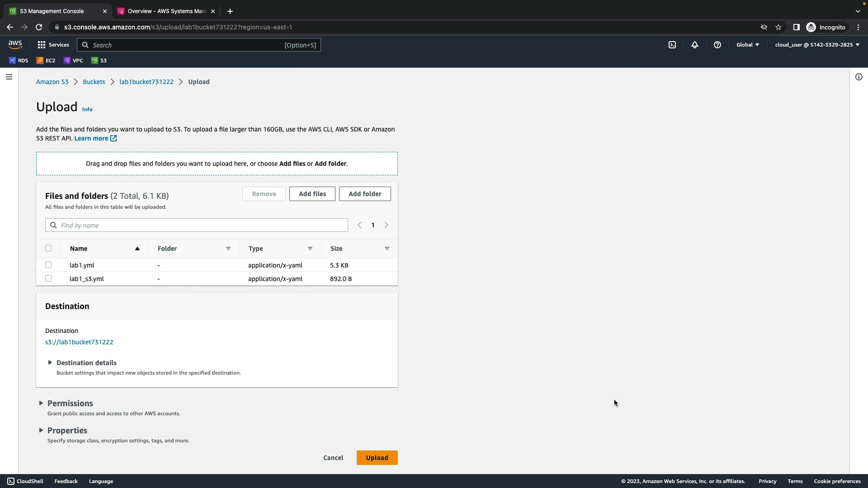This screenshot has height=488, width=868.
Task: Click the AWS logo home icon
Action: (x=15, y=44)
